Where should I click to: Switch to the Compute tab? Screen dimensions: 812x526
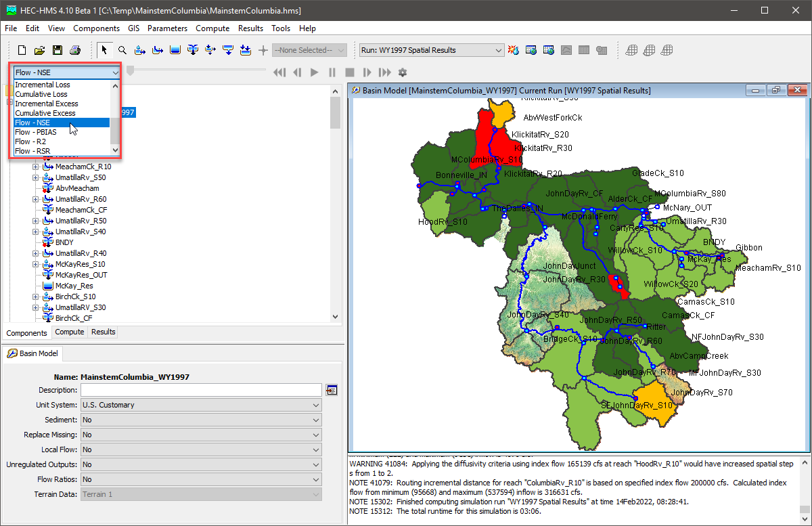[x=70, y=332]
